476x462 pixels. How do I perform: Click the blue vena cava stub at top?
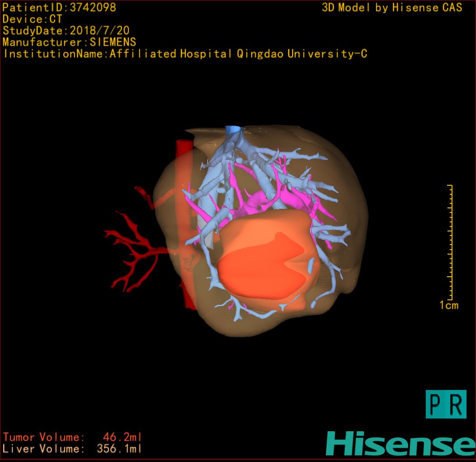234,130
